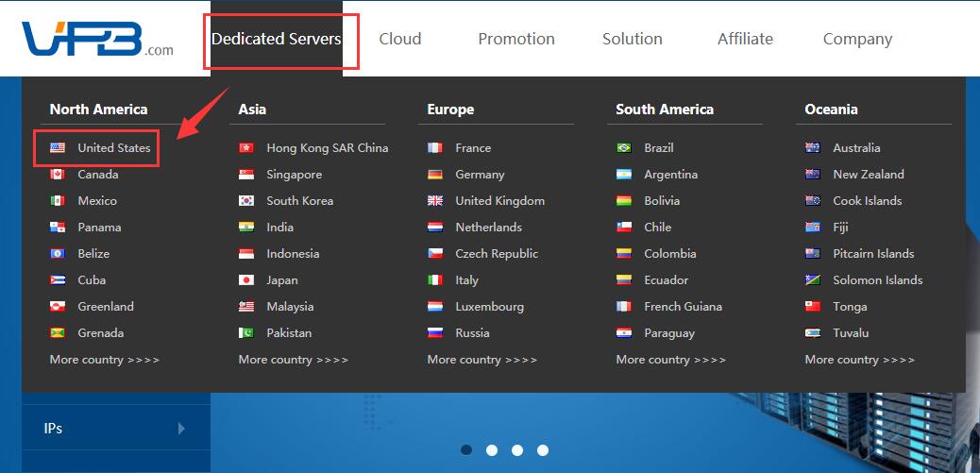Click the Argentina flag icon
The image size is (980, 473).
(x=624, y=175)
